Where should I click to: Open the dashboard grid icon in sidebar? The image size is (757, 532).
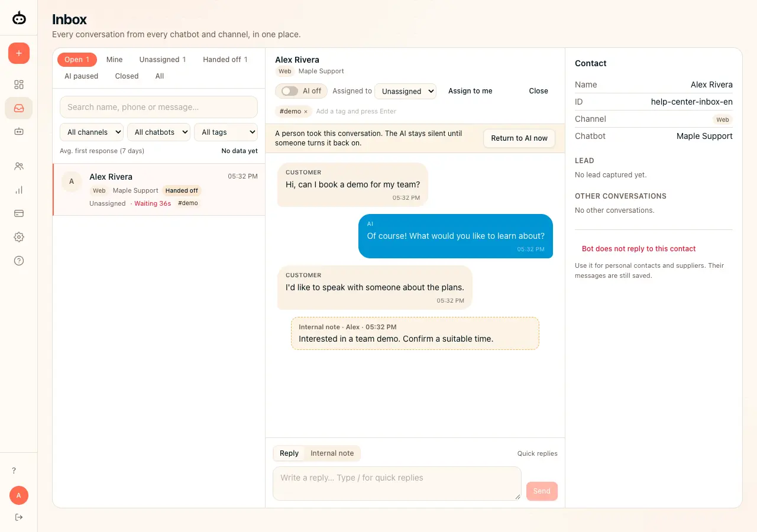pyautogui.click(x=19, y=85)
